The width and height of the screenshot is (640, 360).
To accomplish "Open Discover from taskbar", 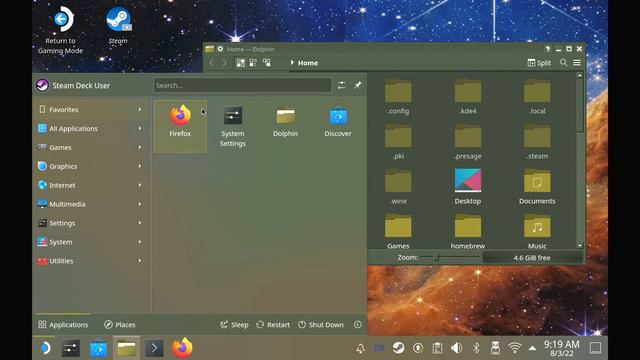I will pos(98,348).
